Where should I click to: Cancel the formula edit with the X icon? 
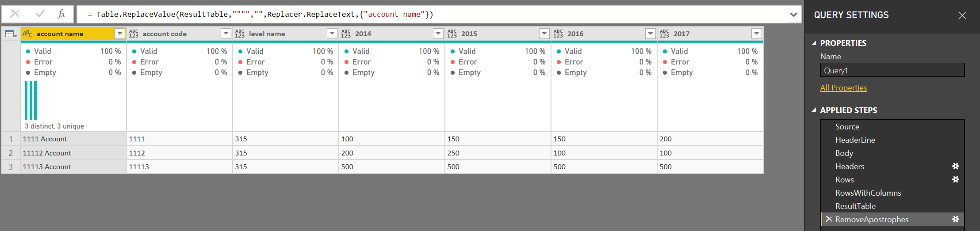(x=15, y=14)
